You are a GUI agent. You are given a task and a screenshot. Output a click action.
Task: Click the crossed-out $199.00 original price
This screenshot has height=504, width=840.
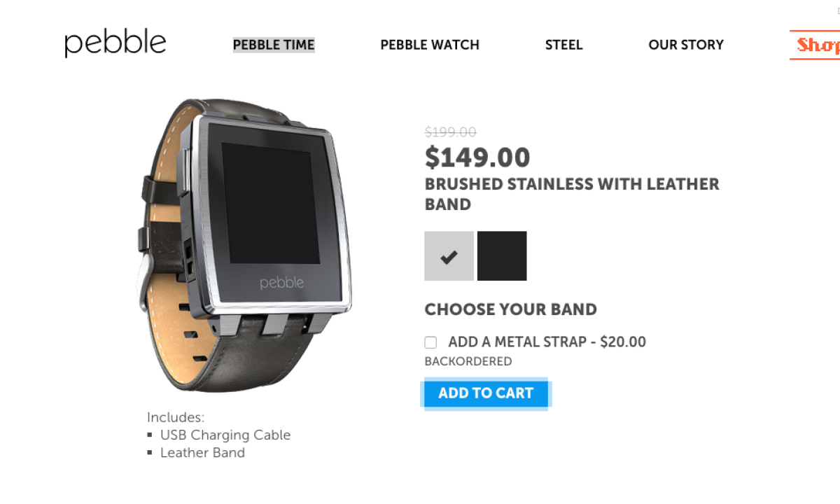point(451,132)
